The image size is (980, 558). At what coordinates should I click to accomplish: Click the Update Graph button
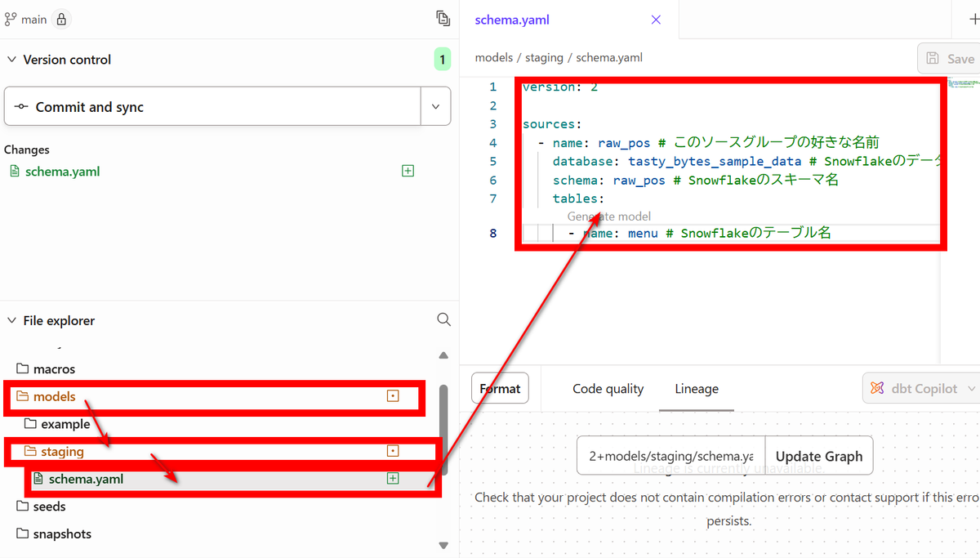point(819,456)
